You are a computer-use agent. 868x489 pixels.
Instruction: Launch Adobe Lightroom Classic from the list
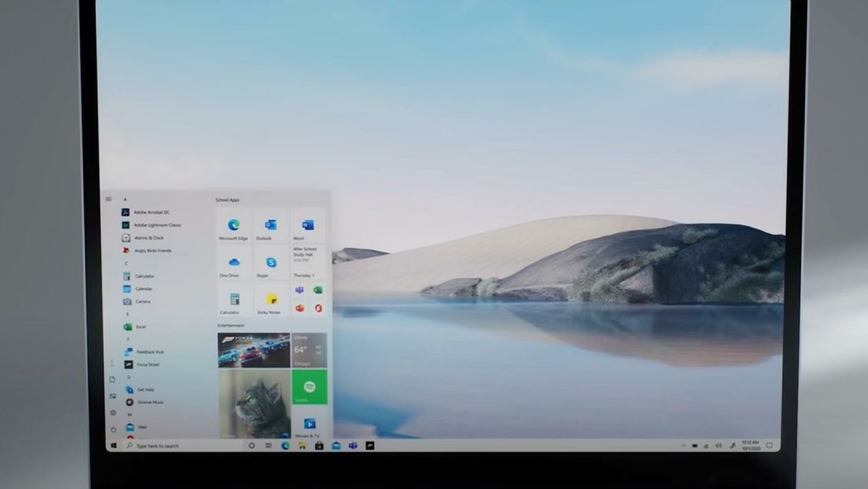pyautogui.click(x=158, y=225)
